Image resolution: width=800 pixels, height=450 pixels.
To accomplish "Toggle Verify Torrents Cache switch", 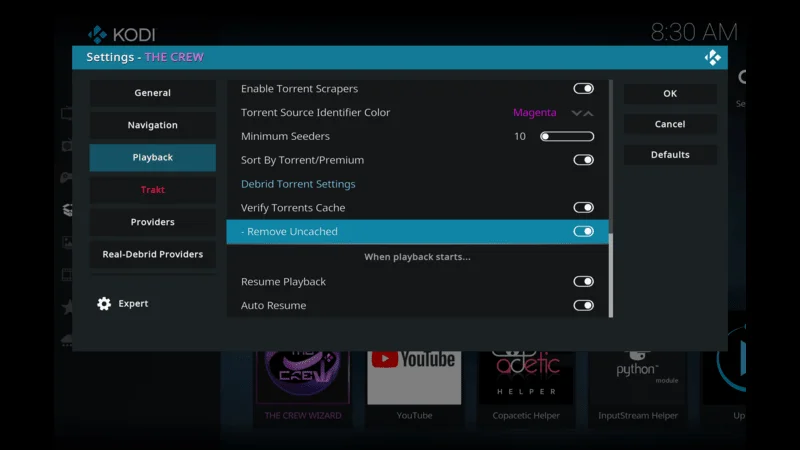I will pos(583,208).
